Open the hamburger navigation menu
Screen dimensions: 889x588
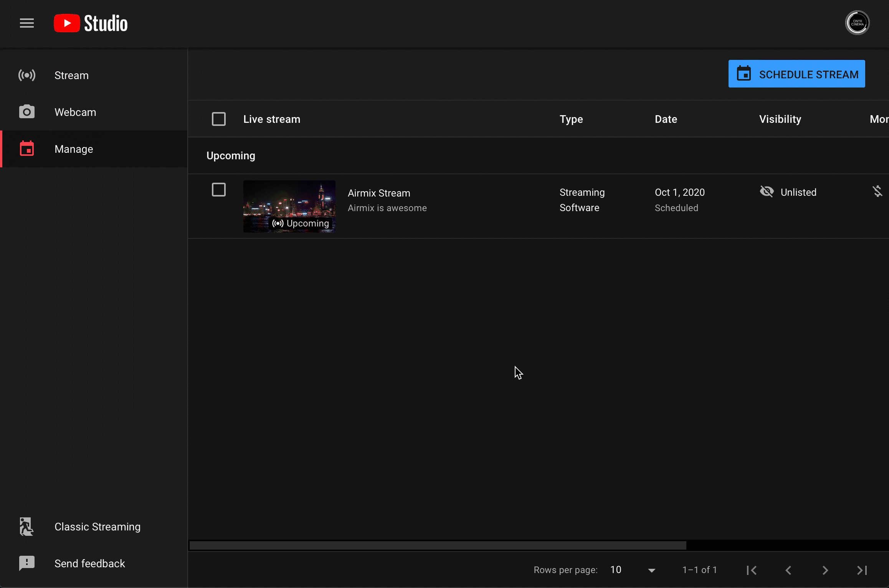click(x=27, y=23)
